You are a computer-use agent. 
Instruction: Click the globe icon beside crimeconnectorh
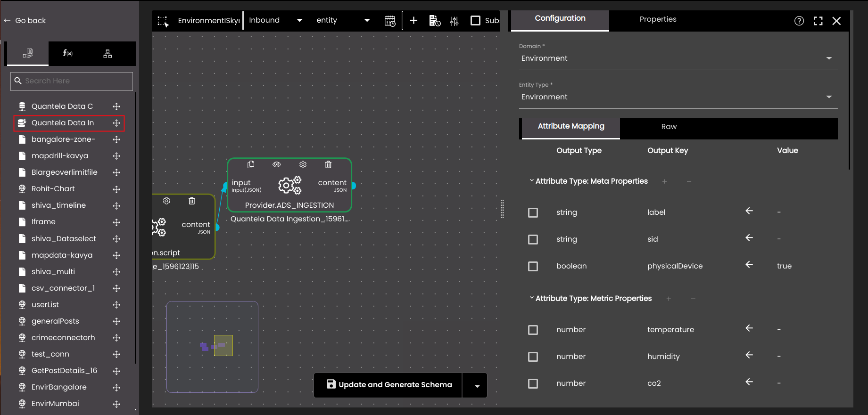(x=22, y=337)
